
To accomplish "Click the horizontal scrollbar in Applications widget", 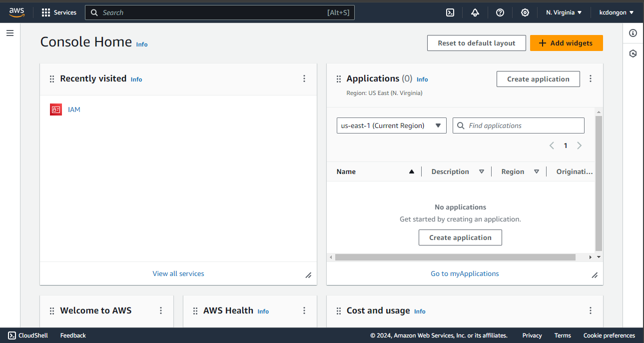I will click(x=455, y=257).
